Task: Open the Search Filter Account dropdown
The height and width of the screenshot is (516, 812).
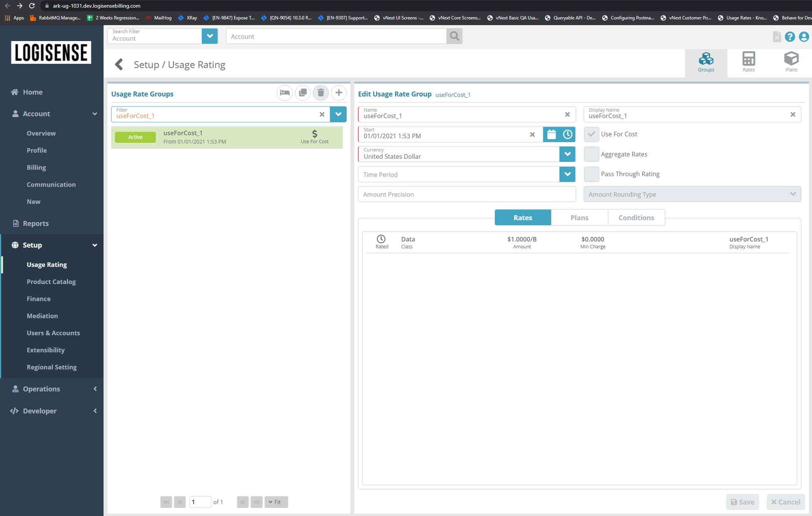Action: click(210, 36)
